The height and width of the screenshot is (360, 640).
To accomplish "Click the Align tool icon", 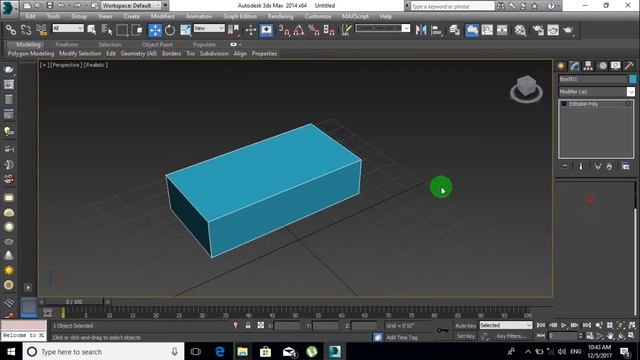I will (x=436, y=30).
